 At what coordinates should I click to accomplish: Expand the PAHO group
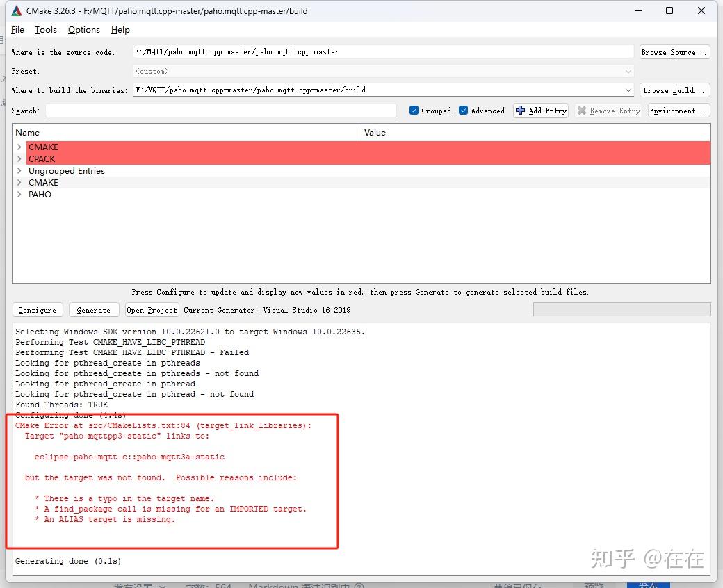(x=19, y=195)
